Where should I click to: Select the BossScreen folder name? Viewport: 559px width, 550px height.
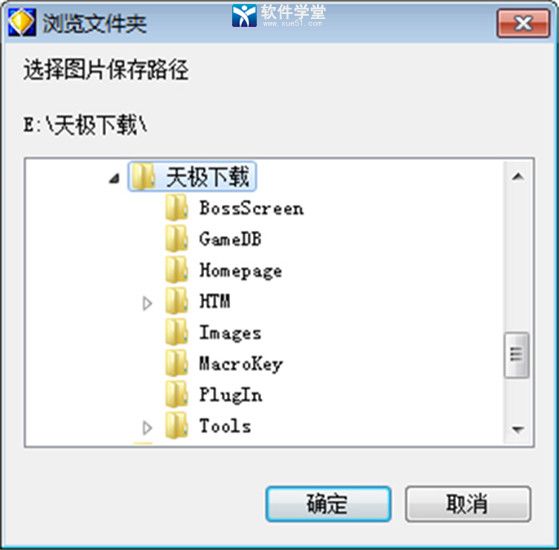(x=251, y=208)
